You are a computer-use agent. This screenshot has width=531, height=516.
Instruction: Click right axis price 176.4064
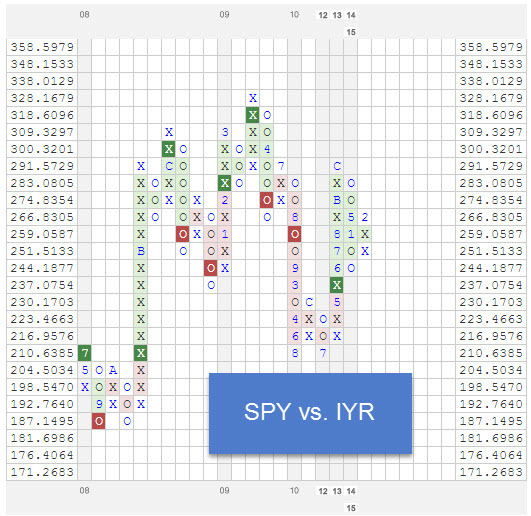[491, 455]
